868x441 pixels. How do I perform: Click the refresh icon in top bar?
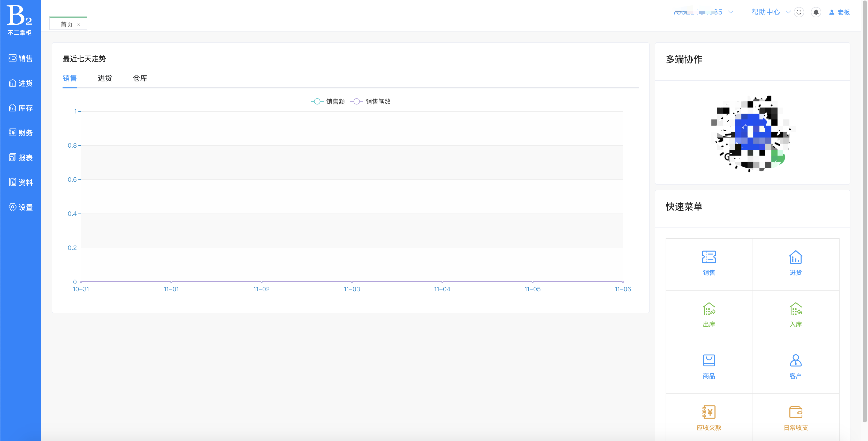798,12
